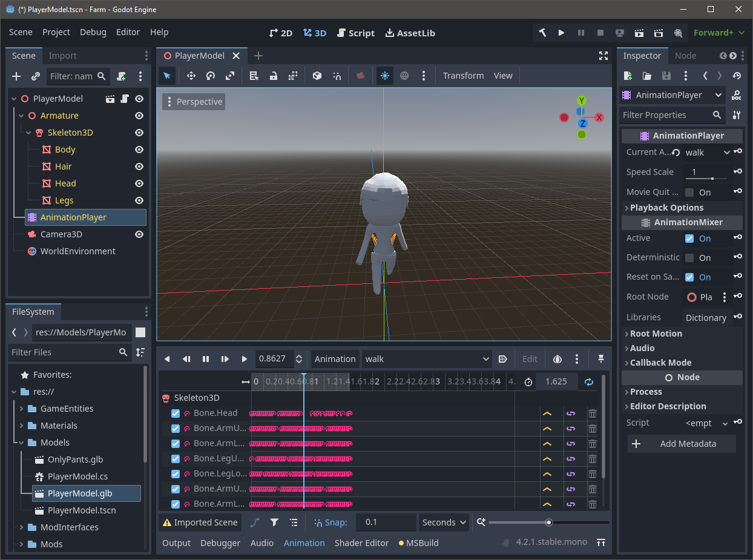Image resolution: width=753 pixels, height=560 pixels.
Task: Toggle animation loop icon beside length
Action: coord(588,381)
